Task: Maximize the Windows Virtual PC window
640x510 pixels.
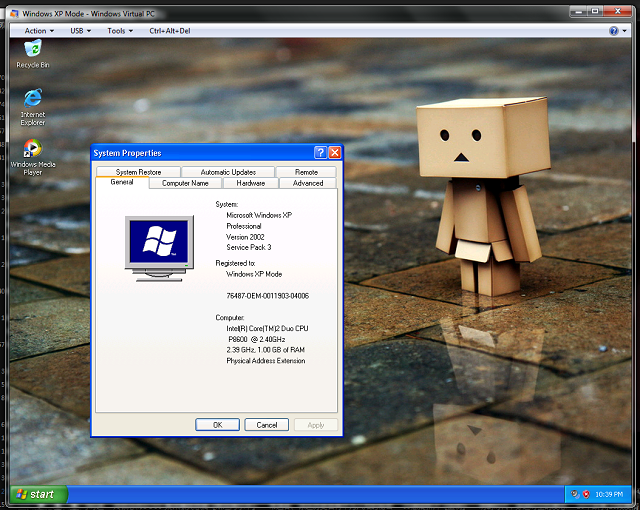Action: [595, 11]
